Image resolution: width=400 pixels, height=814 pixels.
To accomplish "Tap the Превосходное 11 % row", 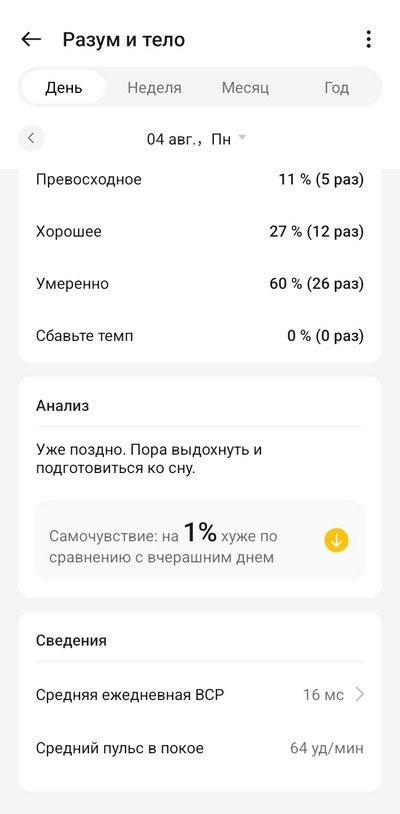I will (200, 180).
